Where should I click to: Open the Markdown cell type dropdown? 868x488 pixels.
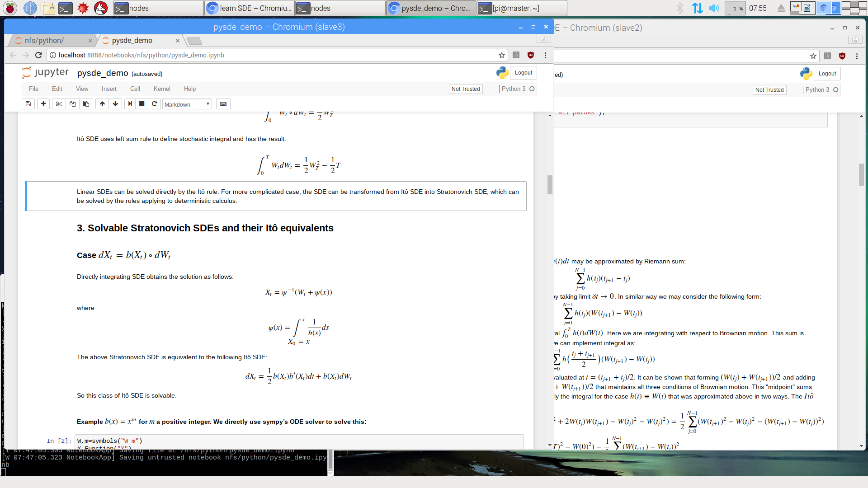187,104
